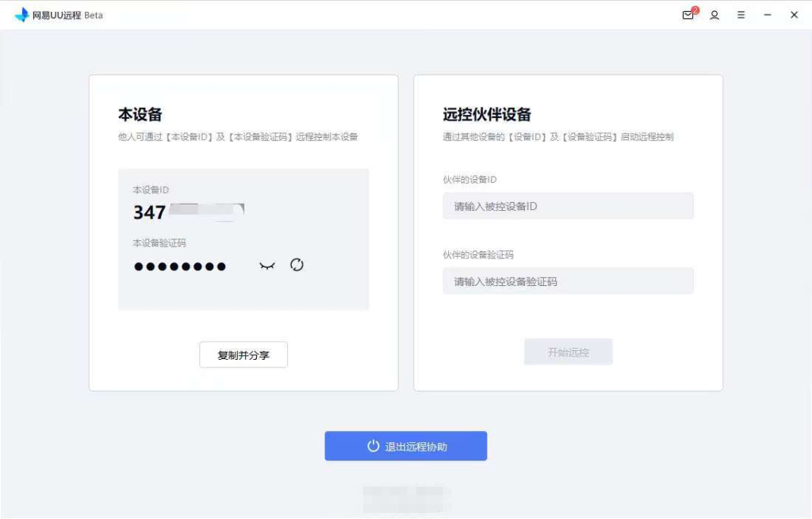This screenshot has width=812, height=519.
Task: Click the 伙伴的设备ID field label
Action: click(469, 180)
